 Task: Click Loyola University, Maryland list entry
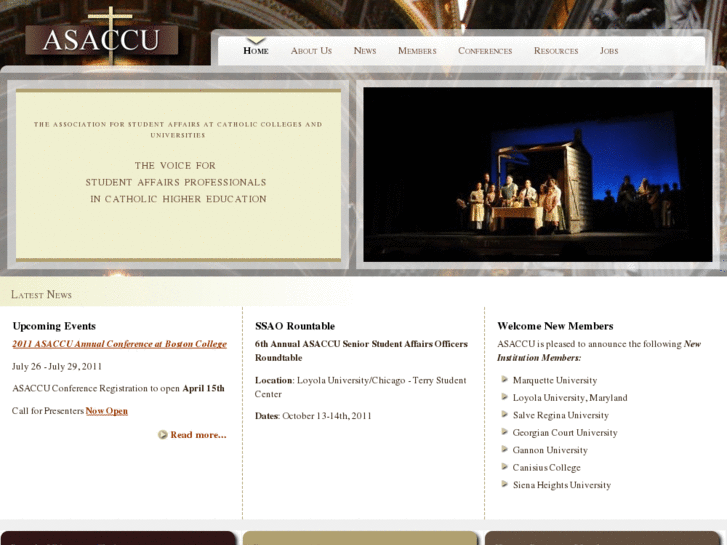(570, 398)
